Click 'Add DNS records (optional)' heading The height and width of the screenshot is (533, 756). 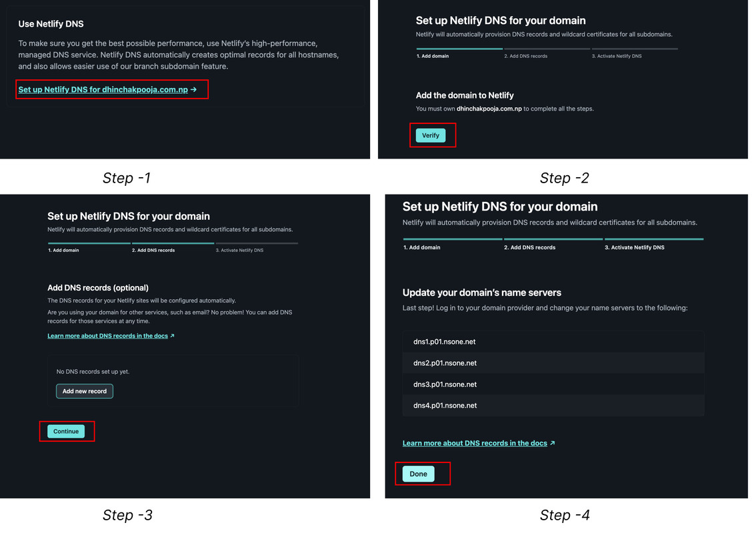[98, 288]
